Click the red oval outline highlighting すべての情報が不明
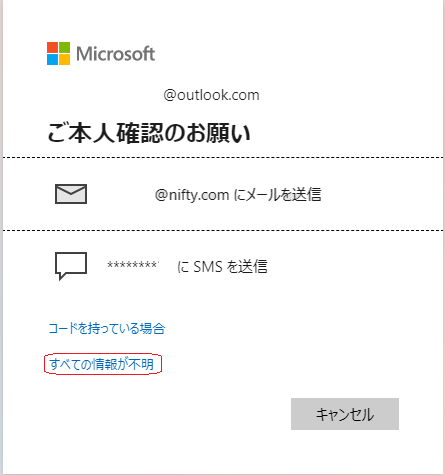This screenshot has height=475, width=445. point(103,364)
